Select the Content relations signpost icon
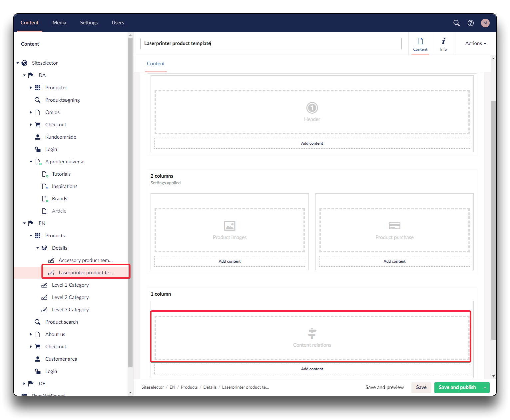The image size is (510, 420). point(312,333)
